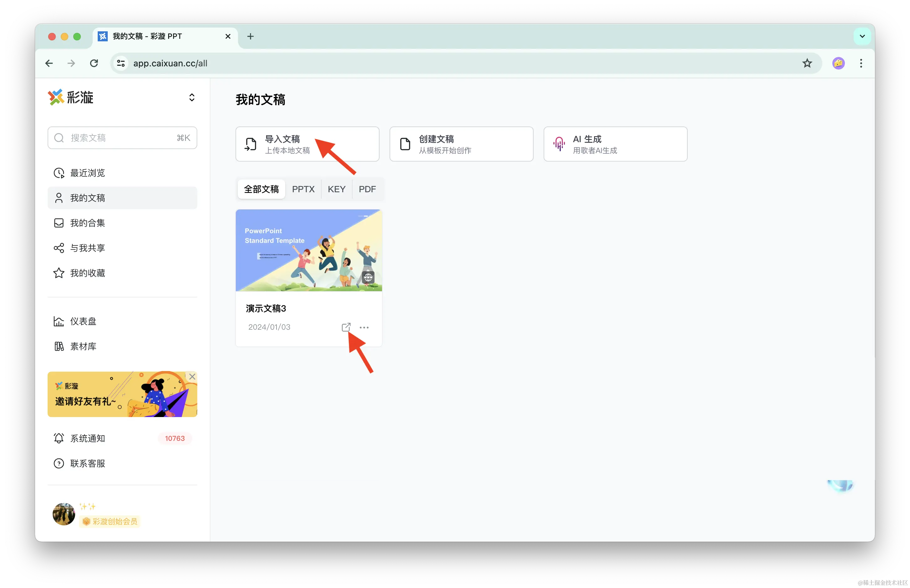Click the globe publish icon on thumbnail
The width and height of the screenshot is (910, 588).
click(x=368, y=277)
